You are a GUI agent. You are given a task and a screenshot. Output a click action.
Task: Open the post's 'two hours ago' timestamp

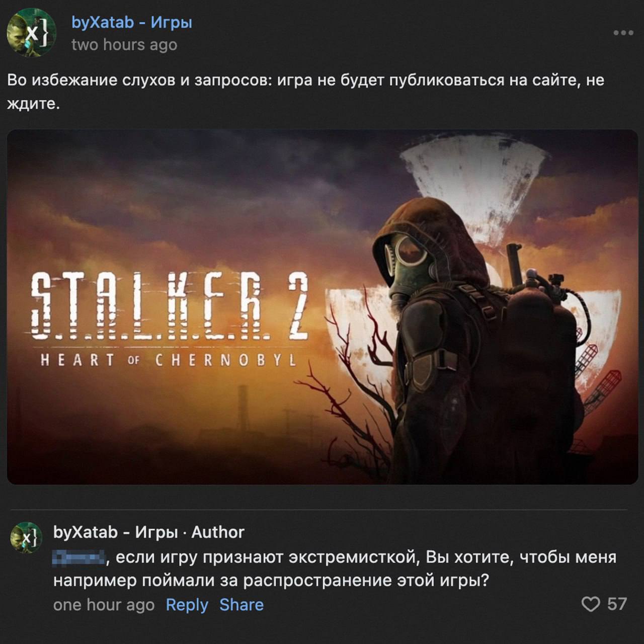point(124,45)
